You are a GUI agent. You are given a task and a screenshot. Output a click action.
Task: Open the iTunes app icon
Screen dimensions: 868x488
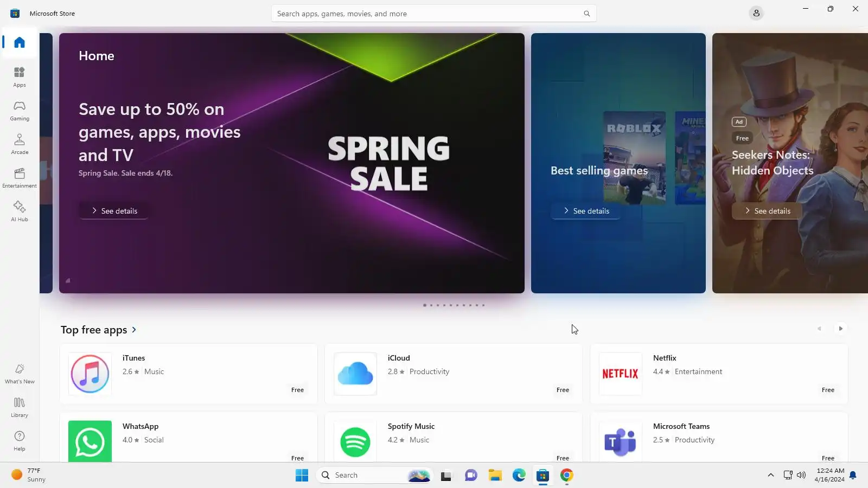point(90,374)
